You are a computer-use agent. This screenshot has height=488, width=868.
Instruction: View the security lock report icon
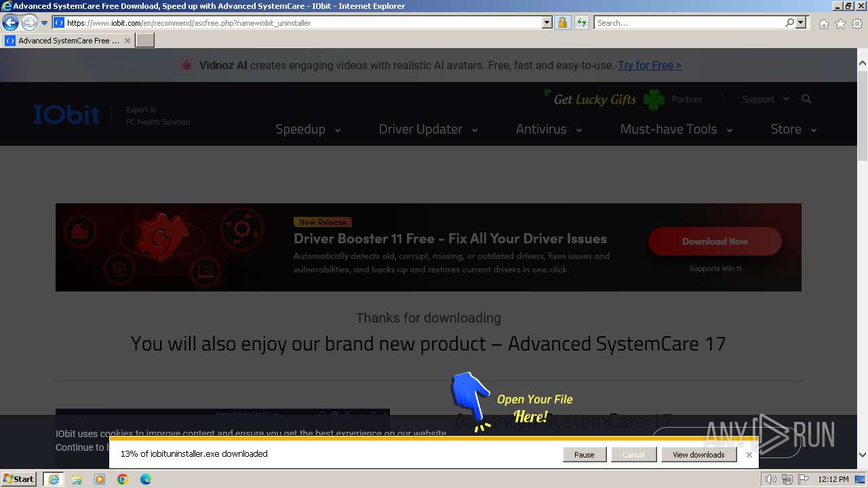click(562, 22)
